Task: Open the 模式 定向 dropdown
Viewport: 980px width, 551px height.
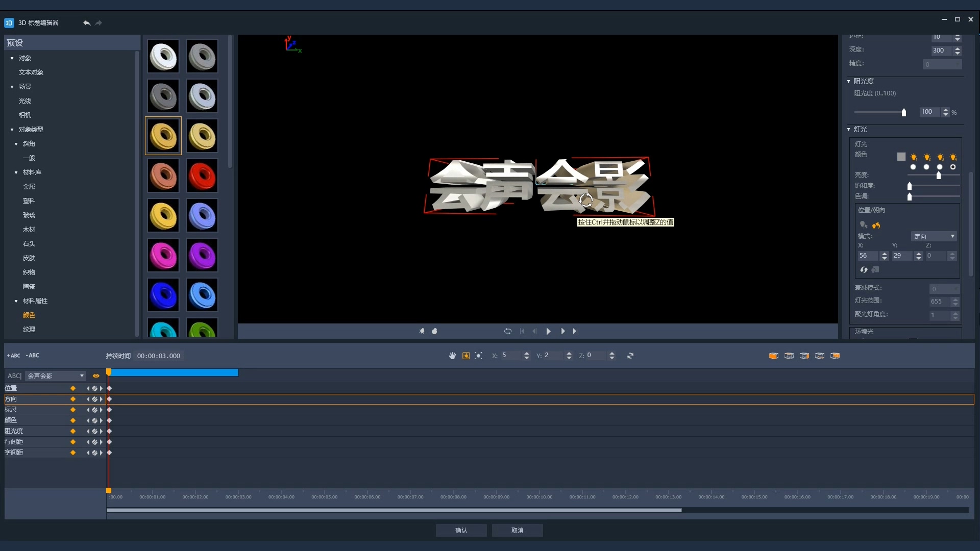Action: [x=934, y=236]
